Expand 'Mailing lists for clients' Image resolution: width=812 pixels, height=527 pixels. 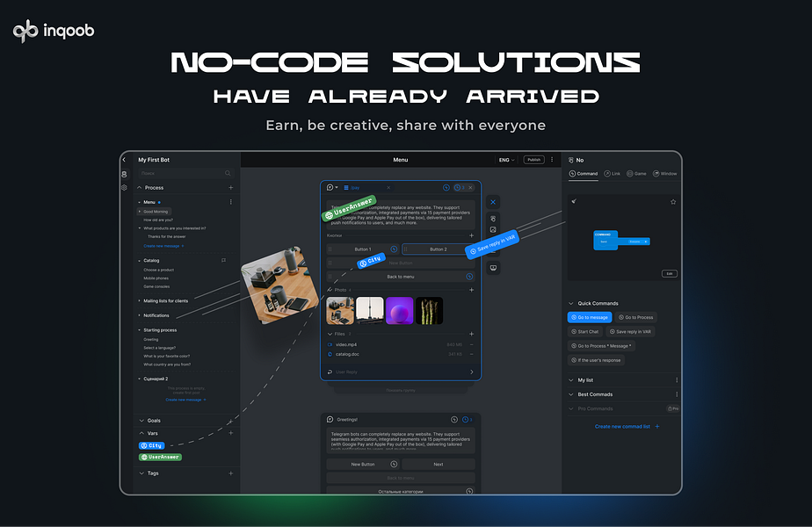pos(140,300)
